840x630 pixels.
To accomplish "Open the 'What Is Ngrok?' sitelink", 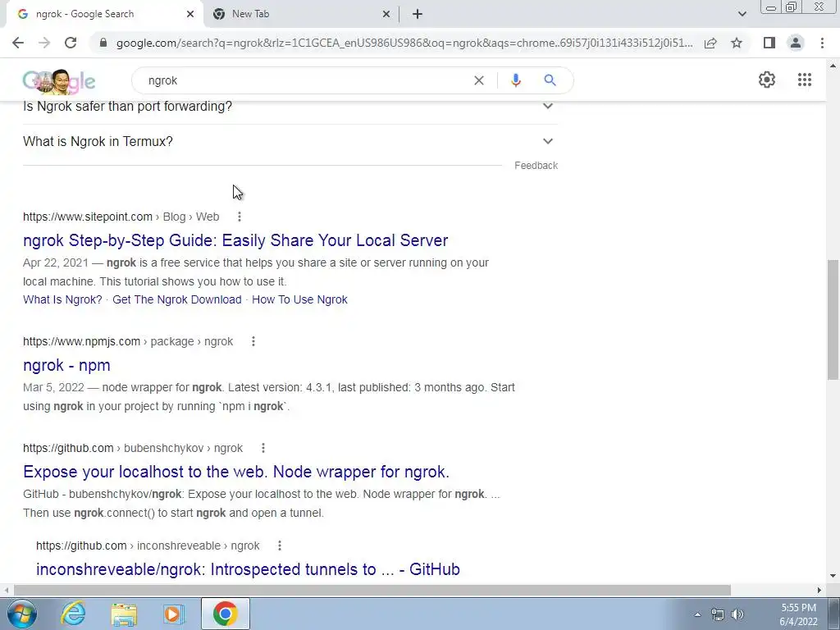I will click(x=62, y=299).
